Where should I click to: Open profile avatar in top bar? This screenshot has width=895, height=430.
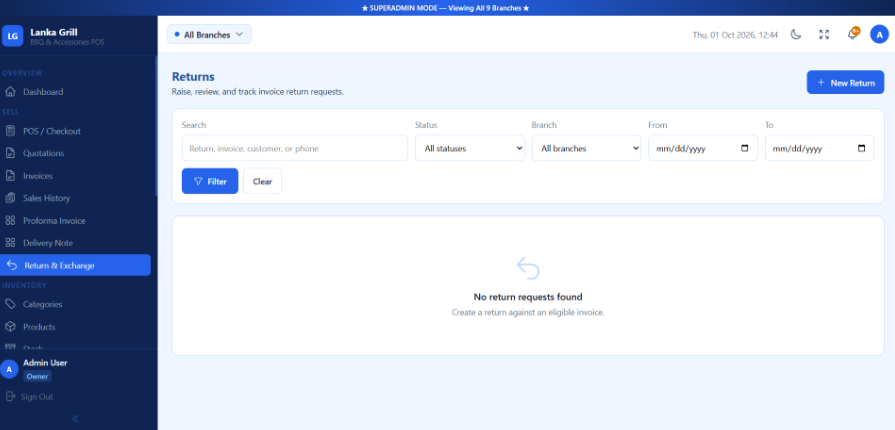point(879,34)
